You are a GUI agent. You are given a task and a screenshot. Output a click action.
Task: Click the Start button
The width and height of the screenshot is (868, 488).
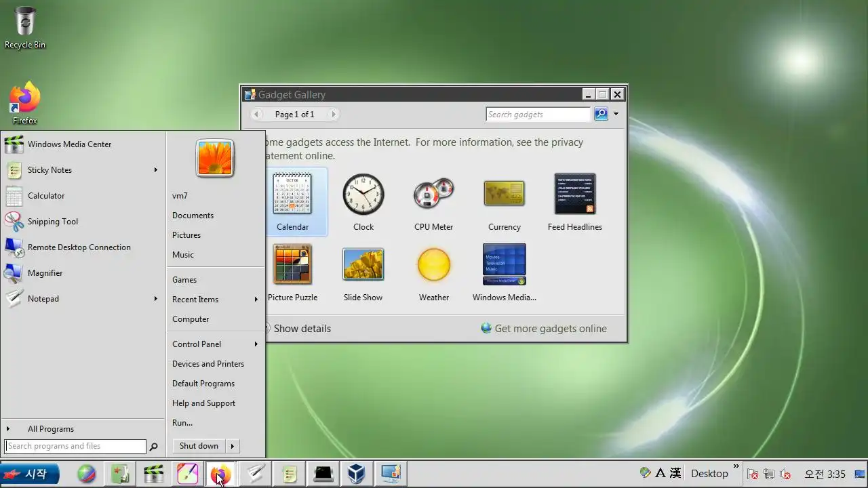coord(30,474)
